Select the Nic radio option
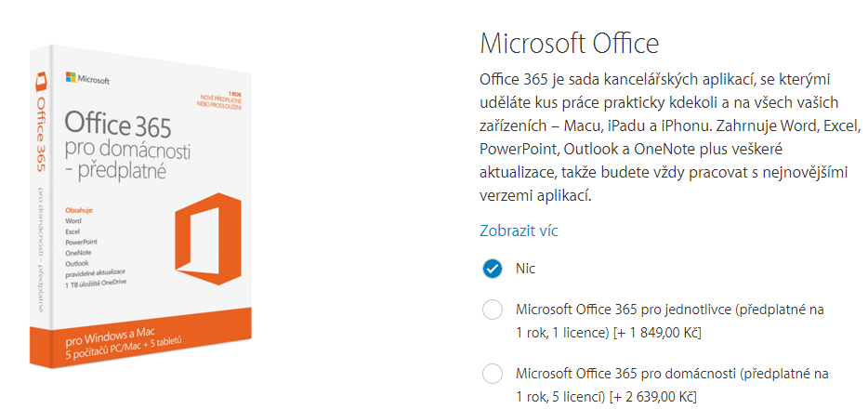Image resolution: width=868 pixels, height=409 pixels. [492, 269]
